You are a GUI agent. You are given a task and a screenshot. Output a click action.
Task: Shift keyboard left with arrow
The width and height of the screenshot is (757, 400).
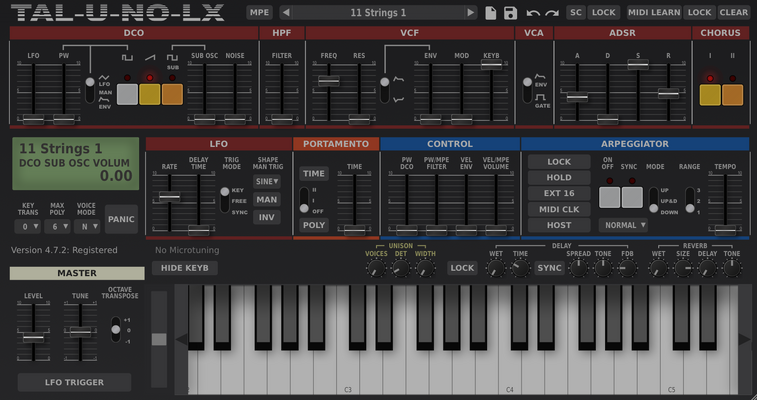pos(181,340)
